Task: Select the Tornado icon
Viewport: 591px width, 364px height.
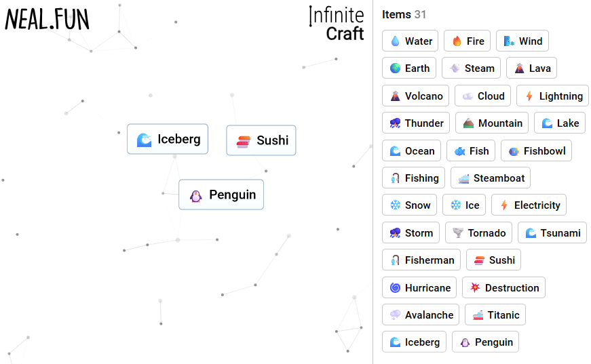Action: click(x=458, y=233)
